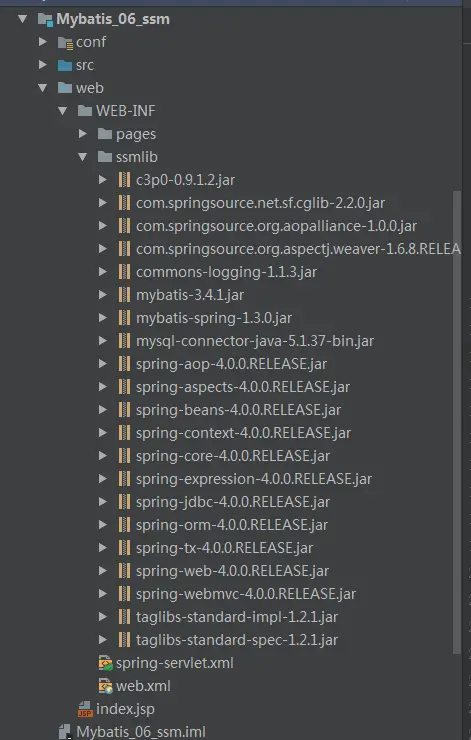Select the ssmlib folder label
This screenshot has height=740, width=471.
pos(137,157)
